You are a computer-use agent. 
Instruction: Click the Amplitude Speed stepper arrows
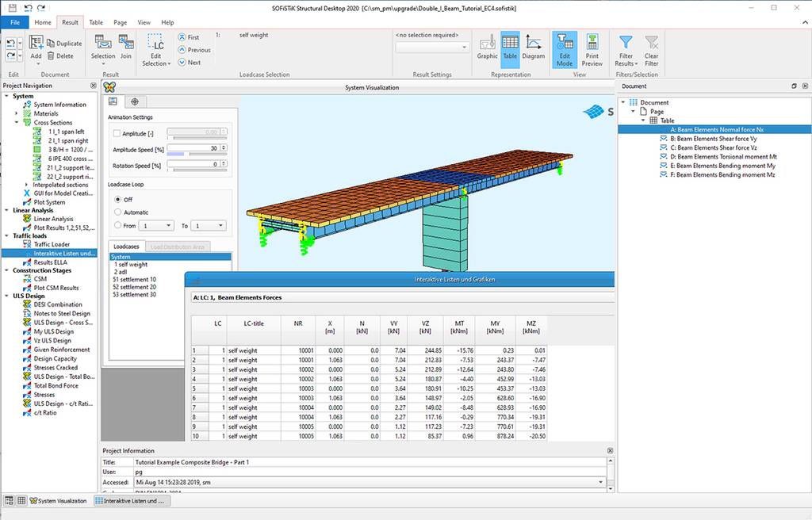point(224,148)
